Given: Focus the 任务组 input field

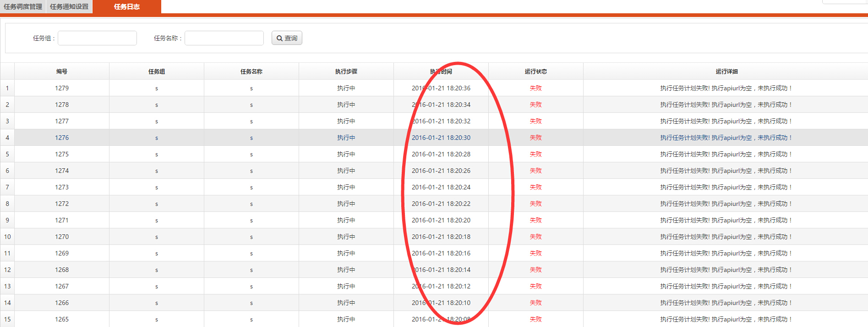Looking at the screenshot, I should click(97, 38).
